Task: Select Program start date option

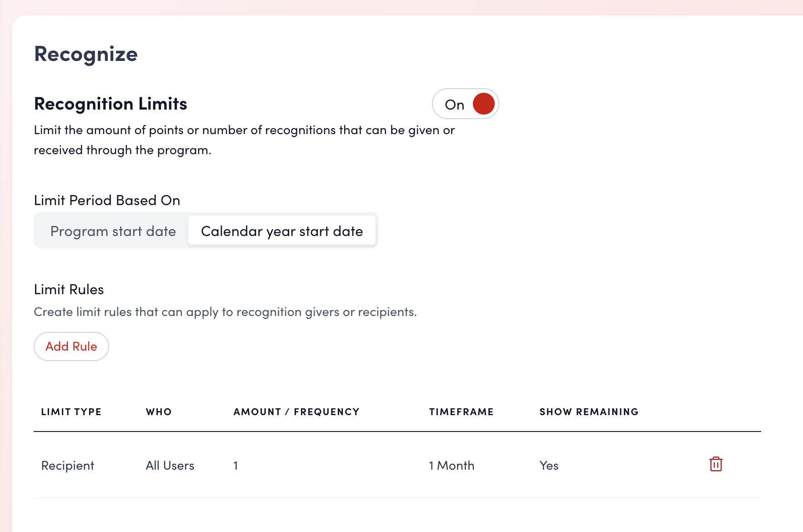Action: point(113,231)
